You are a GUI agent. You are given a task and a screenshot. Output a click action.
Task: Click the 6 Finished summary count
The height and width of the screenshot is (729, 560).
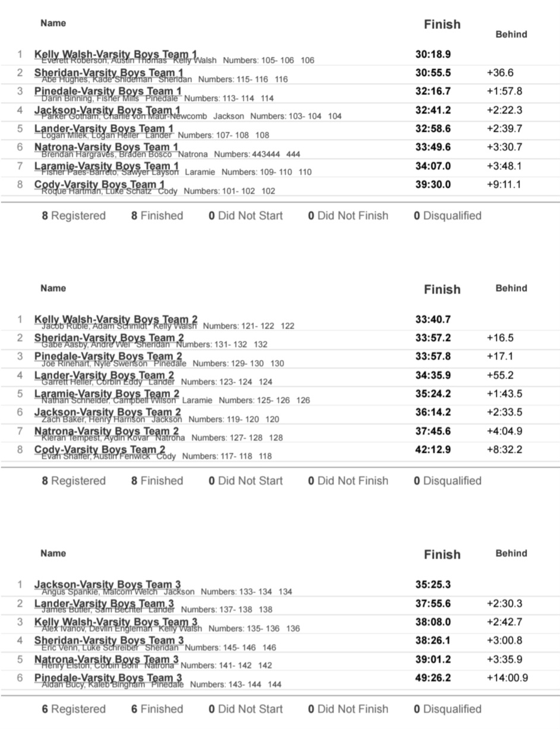pyautogui.click(x=157, y=709)
